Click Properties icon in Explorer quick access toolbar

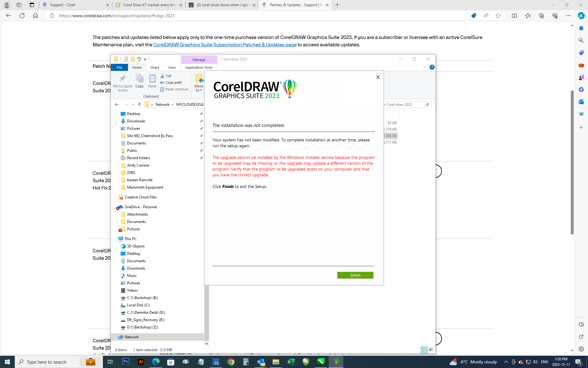coord(126,59)
